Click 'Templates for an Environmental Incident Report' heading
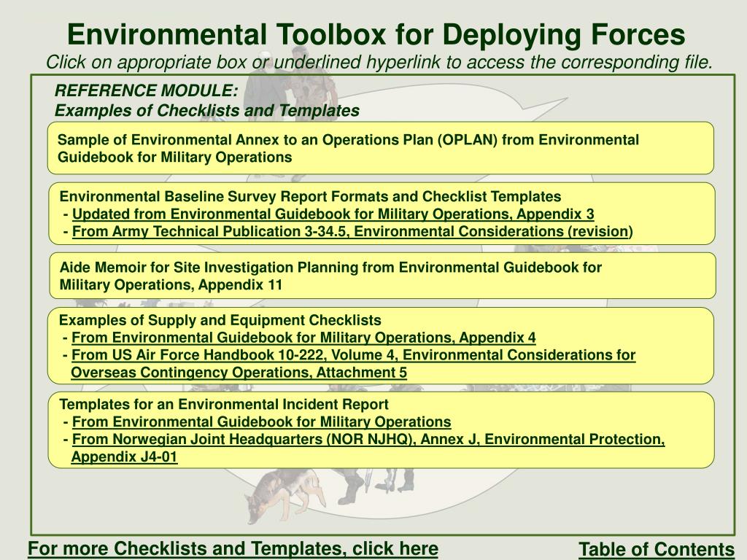The height and width of the screenshot is (560, 747). pos(224,404)
